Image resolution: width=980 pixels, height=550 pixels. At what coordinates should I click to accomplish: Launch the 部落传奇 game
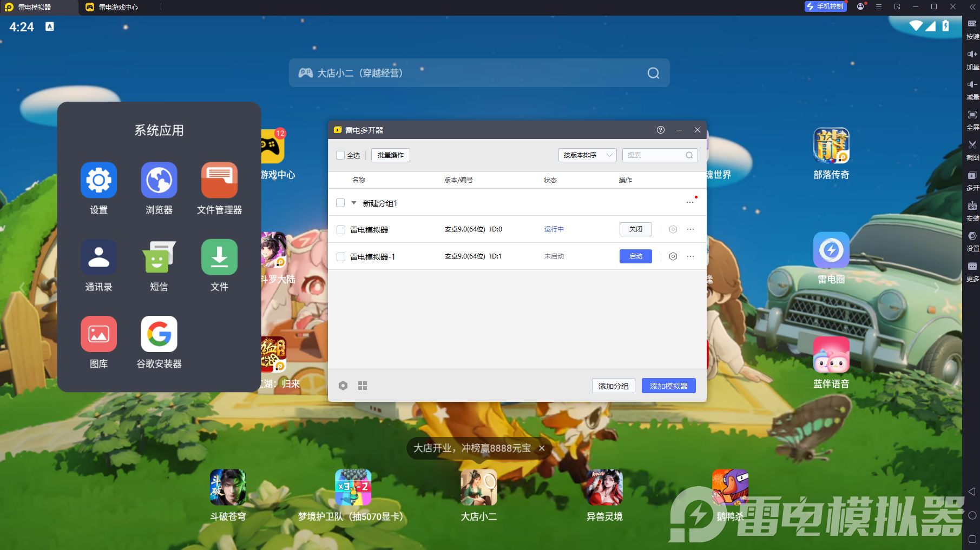[x=831, y=145]
